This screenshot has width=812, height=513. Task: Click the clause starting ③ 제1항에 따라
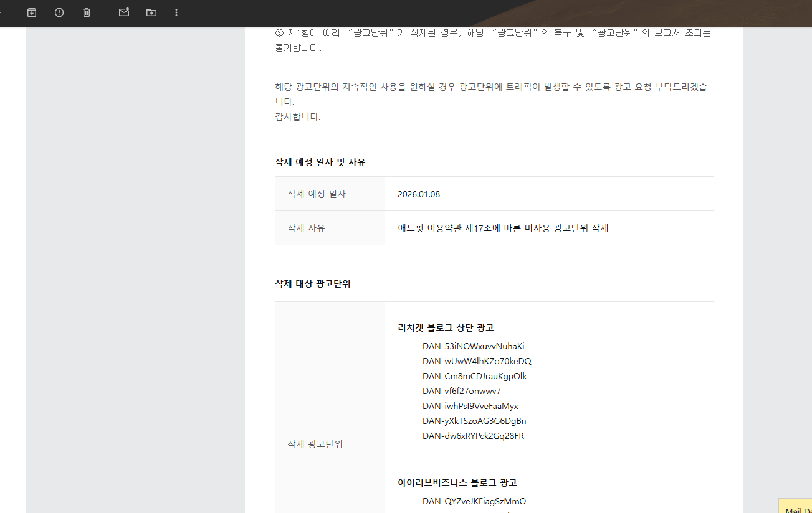click(493, 40)
